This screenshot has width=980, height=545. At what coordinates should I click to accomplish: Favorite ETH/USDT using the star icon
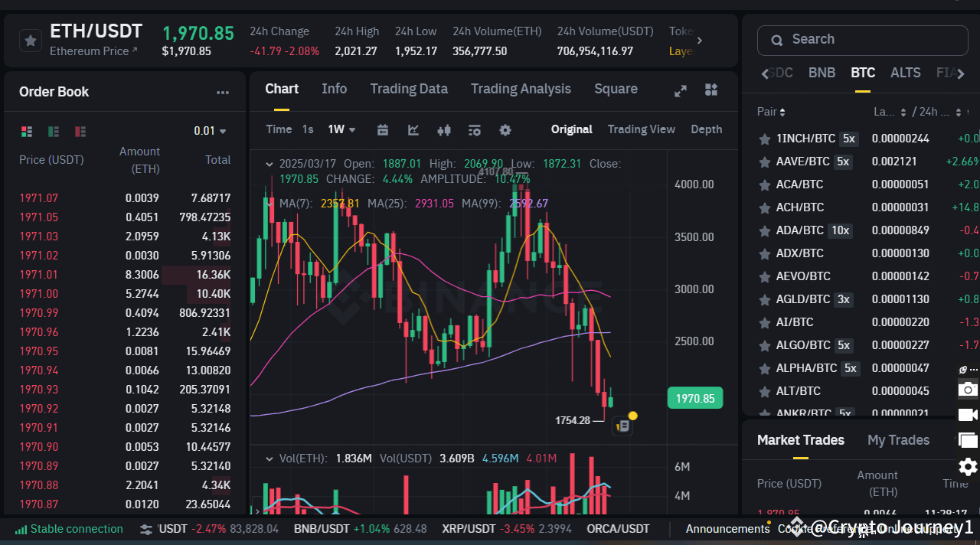coord(29,40)
